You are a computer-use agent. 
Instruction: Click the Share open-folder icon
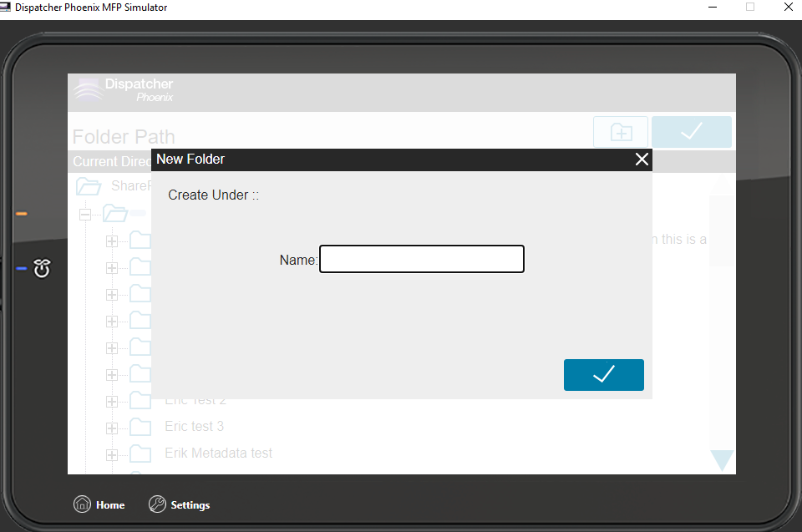pos(88,186)
